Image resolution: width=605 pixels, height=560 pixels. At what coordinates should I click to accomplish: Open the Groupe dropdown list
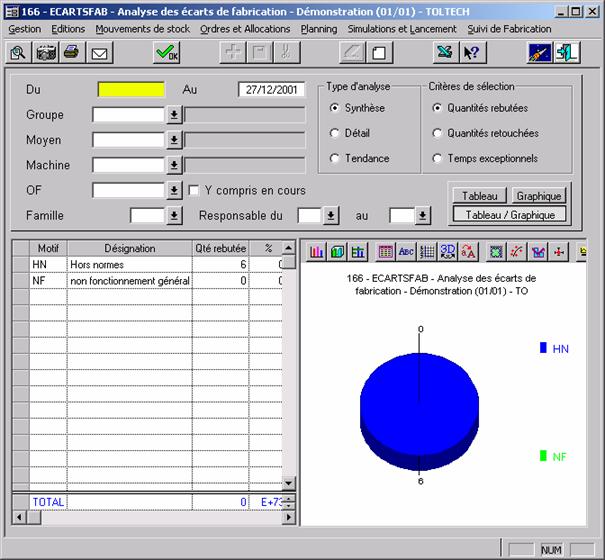pos(174,115)
